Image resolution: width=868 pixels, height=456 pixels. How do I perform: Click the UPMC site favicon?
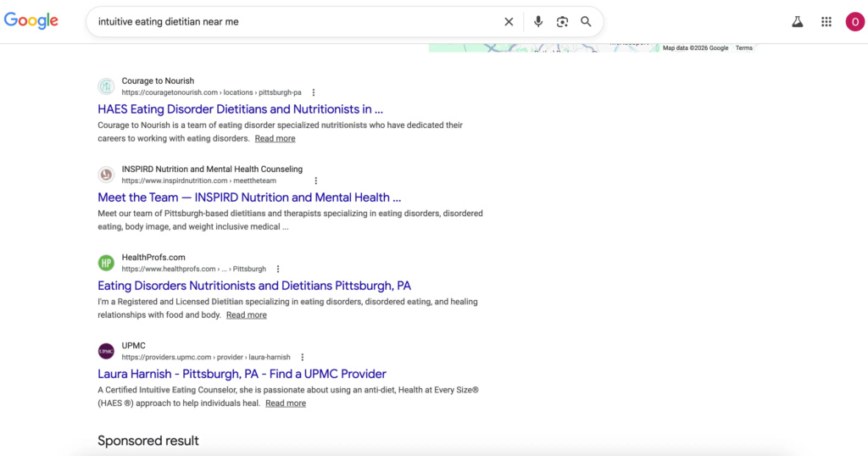coord(106,351)
